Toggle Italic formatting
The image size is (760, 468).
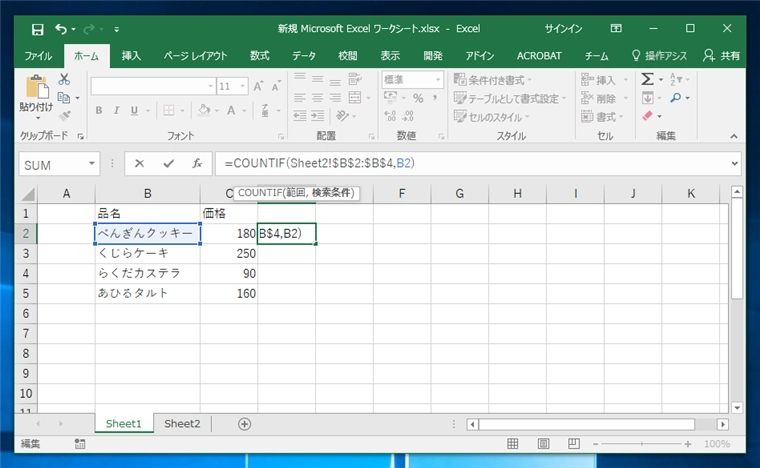[116, 110]
